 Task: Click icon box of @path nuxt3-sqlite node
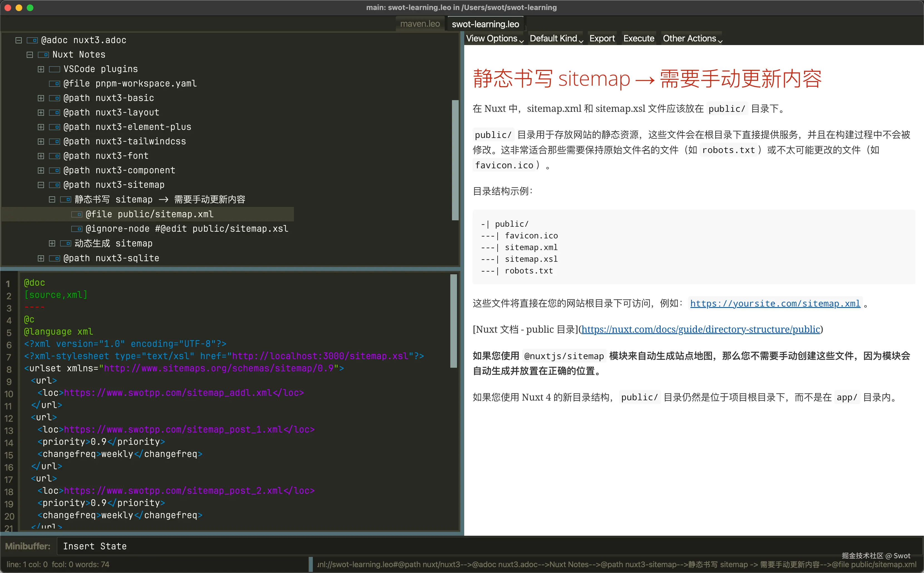[55, 258]
